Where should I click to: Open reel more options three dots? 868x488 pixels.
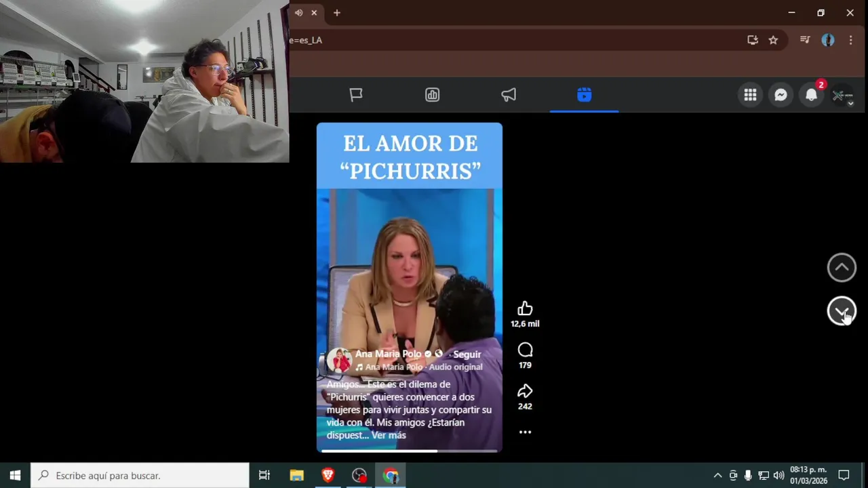tap(525, 432)
